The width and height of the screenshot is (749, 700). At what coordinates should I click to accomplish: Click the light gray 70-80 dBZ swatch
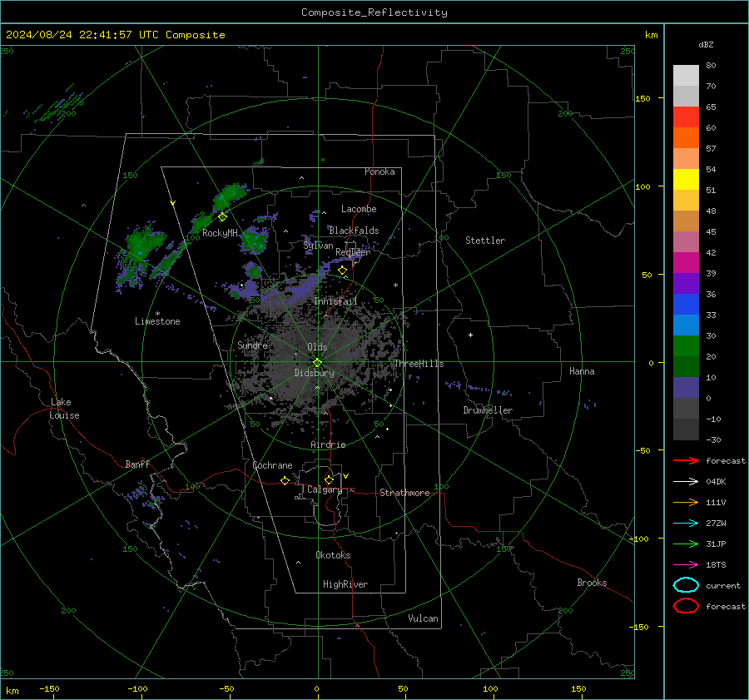(686, 75)
